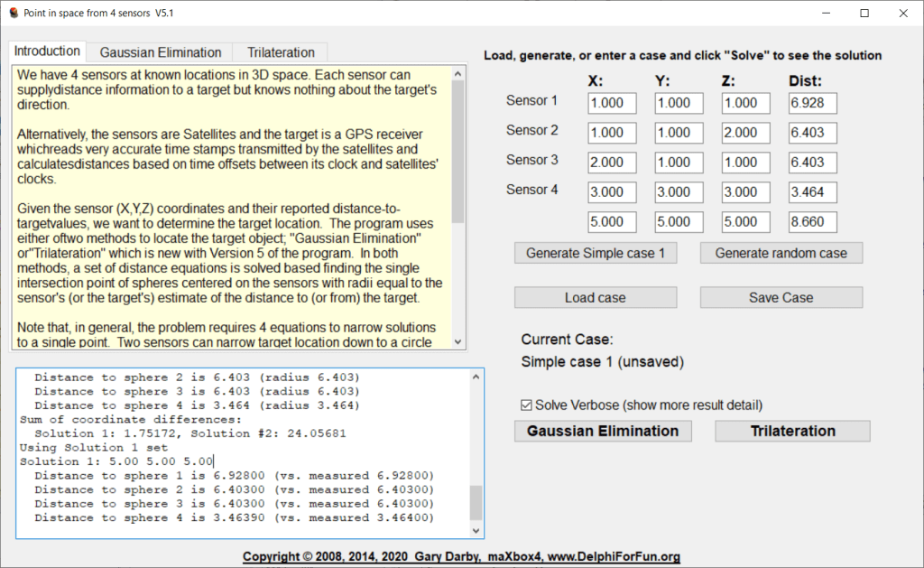The width and height of the screenshot is (924, 568).
Task: Click the Load case button
Action: pyautogui.click(x=596, y=297)
